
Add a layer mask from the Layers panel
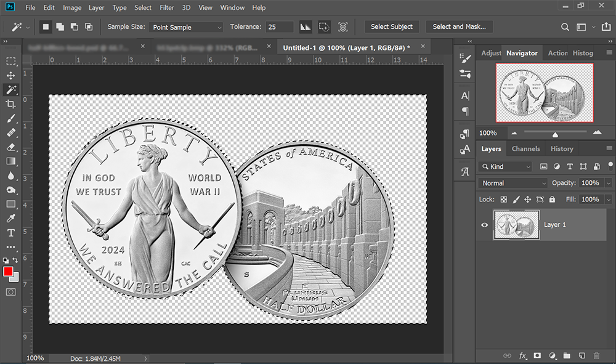click(x=538, y=355)
